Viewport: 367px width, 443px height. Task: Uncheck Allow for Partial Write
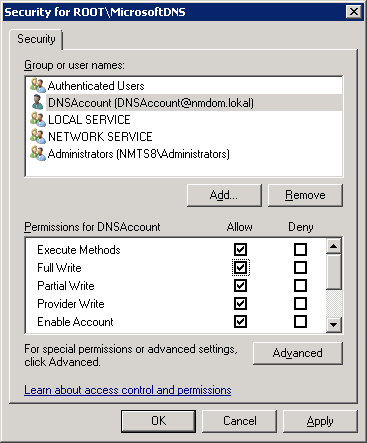click(x=240, y=285)
